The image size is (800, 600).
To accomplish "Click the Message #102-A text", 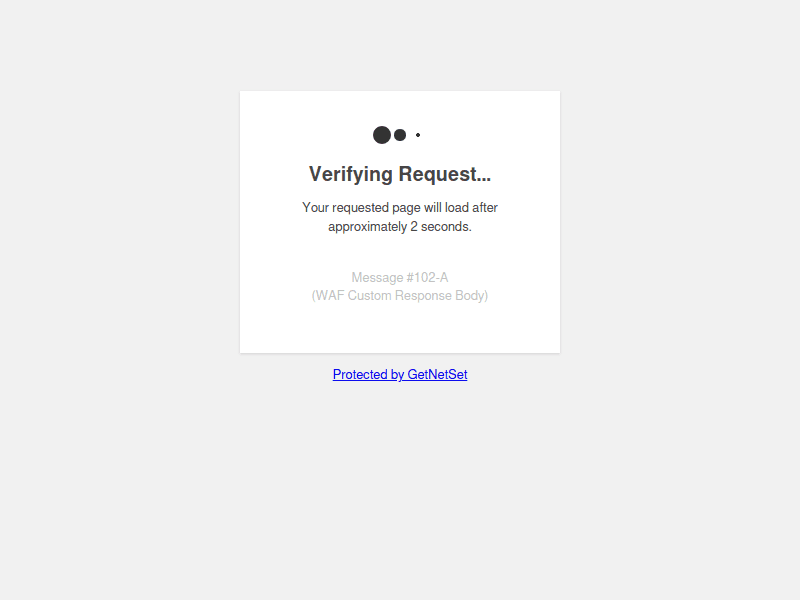I will click(400, 278).
